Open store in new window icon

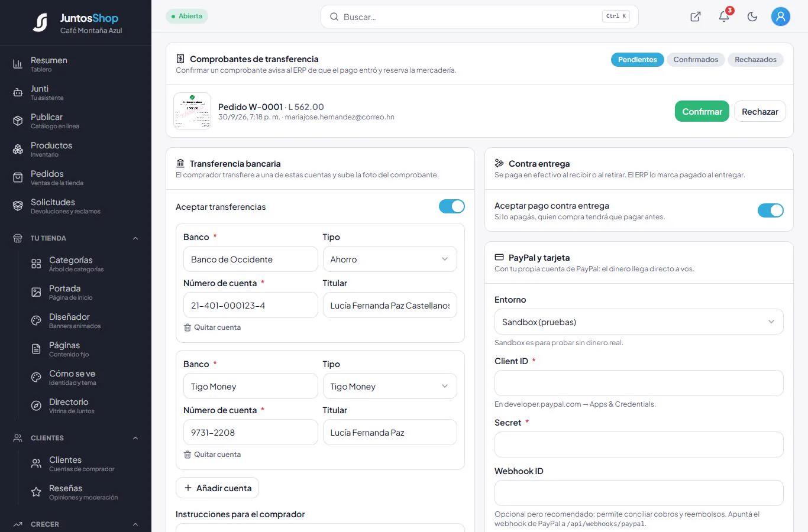[696, 17]
